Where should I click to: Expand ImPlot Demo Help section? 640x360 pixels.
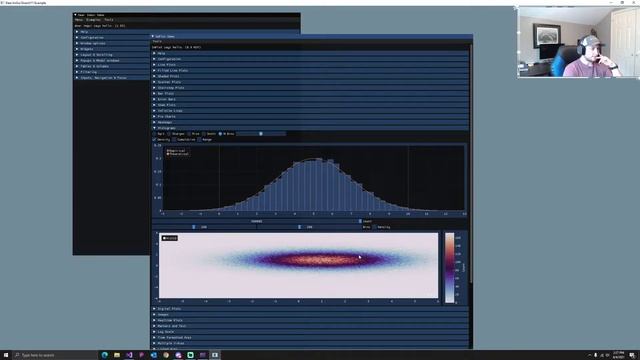[x=311, y=53]
